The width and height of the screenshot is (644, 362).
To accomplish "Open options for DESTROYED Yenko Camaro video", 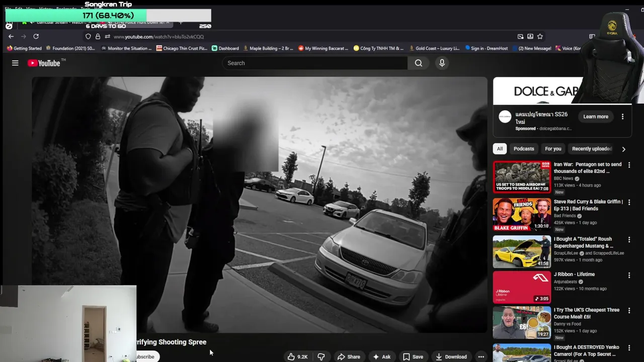I will (x=629, y=348).
